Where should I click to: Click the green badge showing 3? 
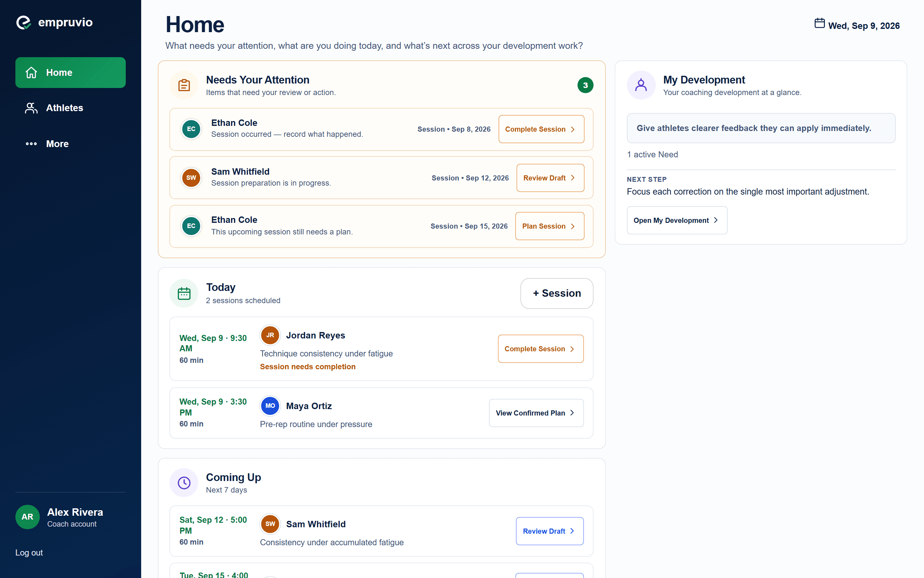click(585, 85)
